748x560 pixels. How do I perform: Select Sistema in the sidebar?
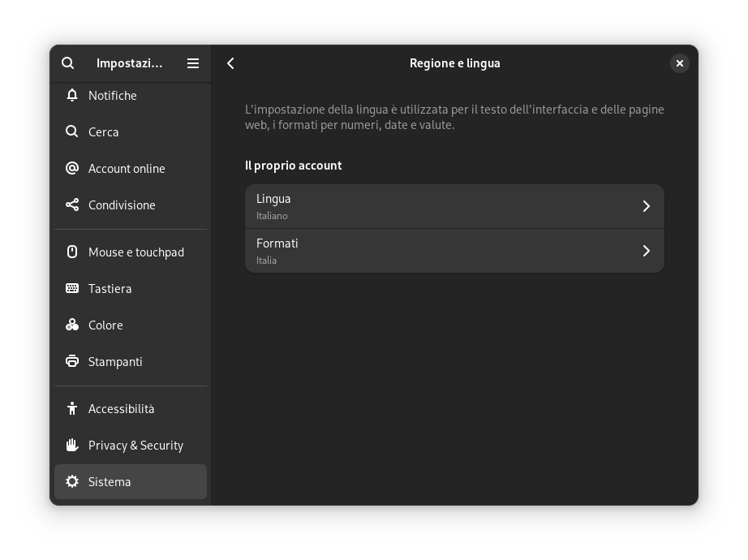coord(131,482)
